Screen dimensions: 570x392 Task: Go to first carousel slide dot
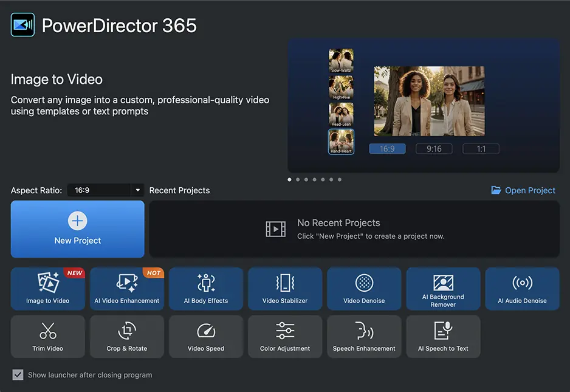pos(289,180)
